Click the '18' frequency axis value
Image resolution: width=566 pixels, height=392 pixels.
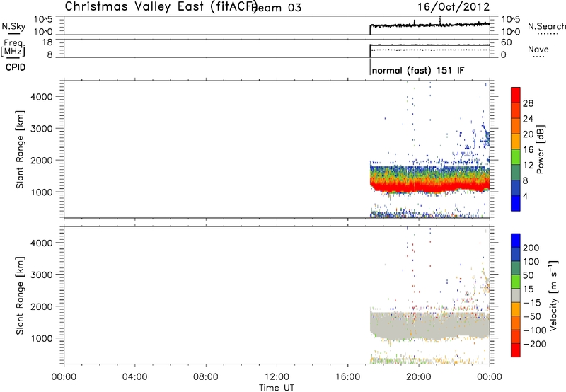pos(47,42)
